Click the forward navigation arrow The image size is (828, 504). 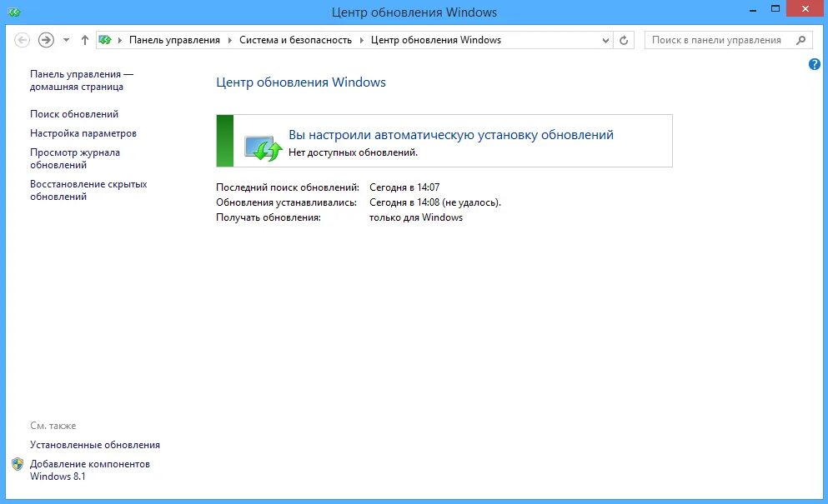46,40
